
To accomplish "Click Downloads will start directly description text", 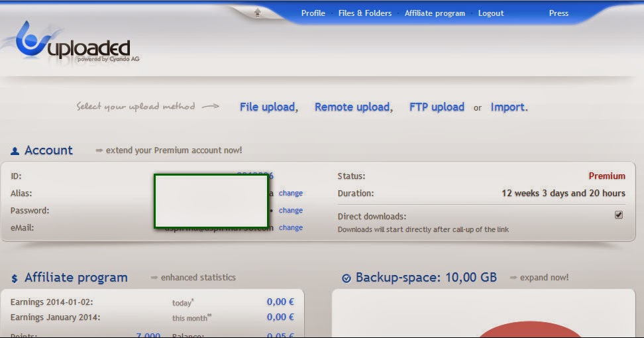I will (x=423, y=229).
